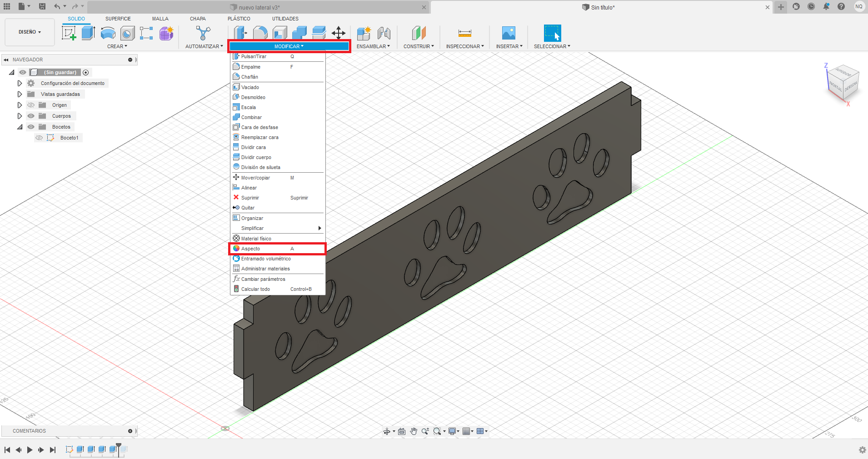Screen dimensions: 868x459
Task: Toggle visibility eye of Boceto1 sketch
Action: [x=39, y=138]
